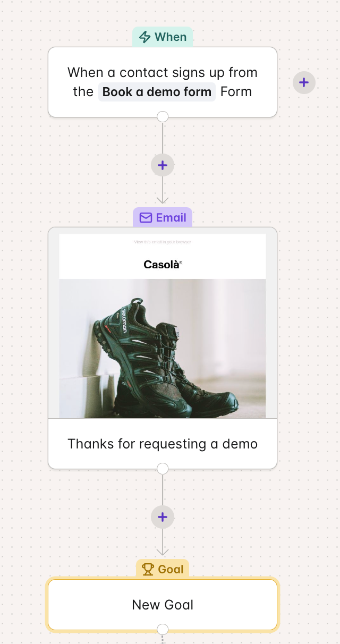Click the trophy icon on Goal tag

(x=148, y=570)
